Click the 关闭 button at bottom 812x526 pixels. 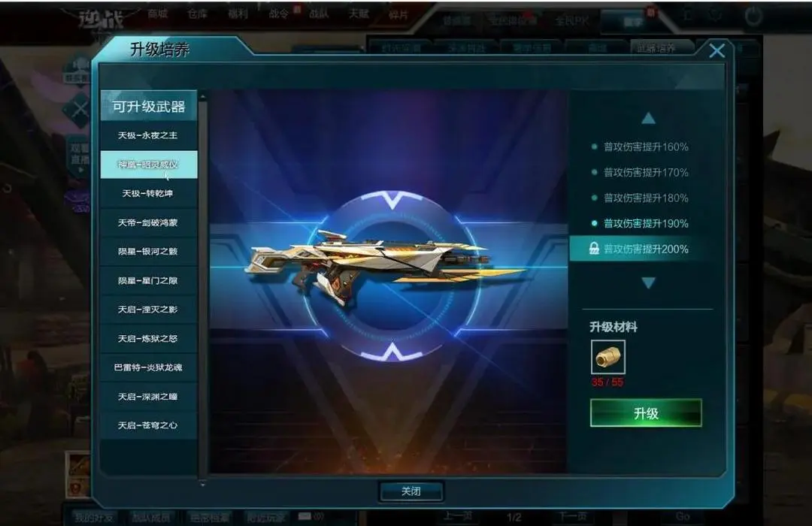click(411, 491)
